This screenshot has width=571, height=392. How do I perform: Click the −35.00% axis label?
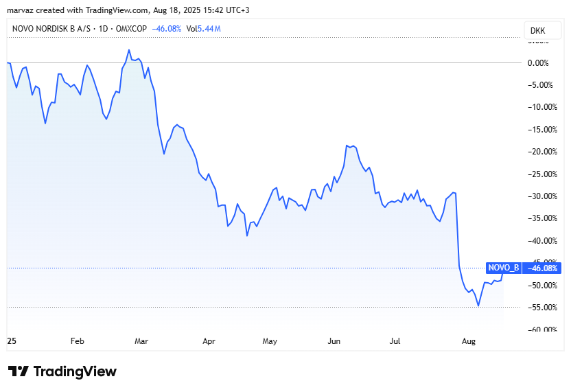click(543, 218)
